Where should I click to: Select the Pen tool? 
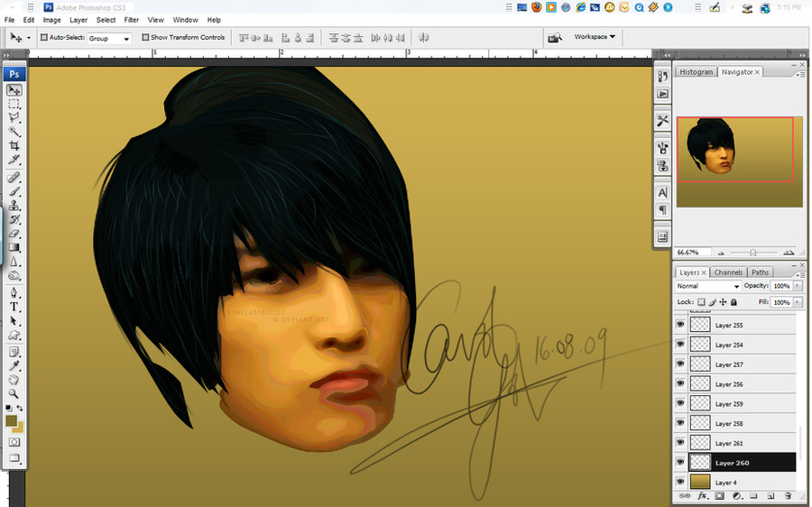[14, 293]
